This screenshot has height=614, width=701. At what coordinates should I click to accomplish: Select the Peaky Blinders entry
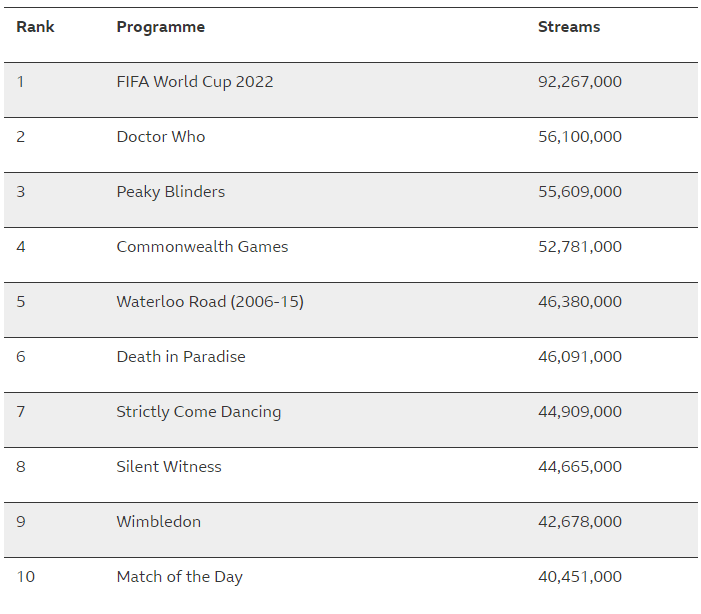coord(170,192)
